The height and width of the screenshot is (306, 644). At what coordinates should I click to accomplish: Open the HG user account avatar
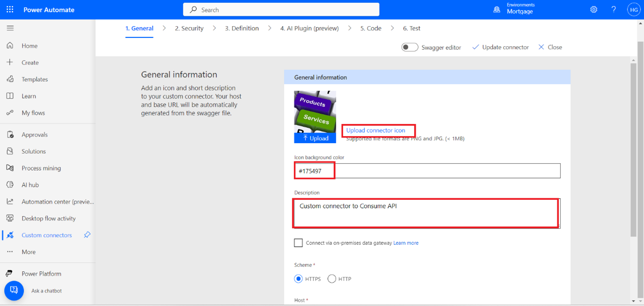coord(633,9)
